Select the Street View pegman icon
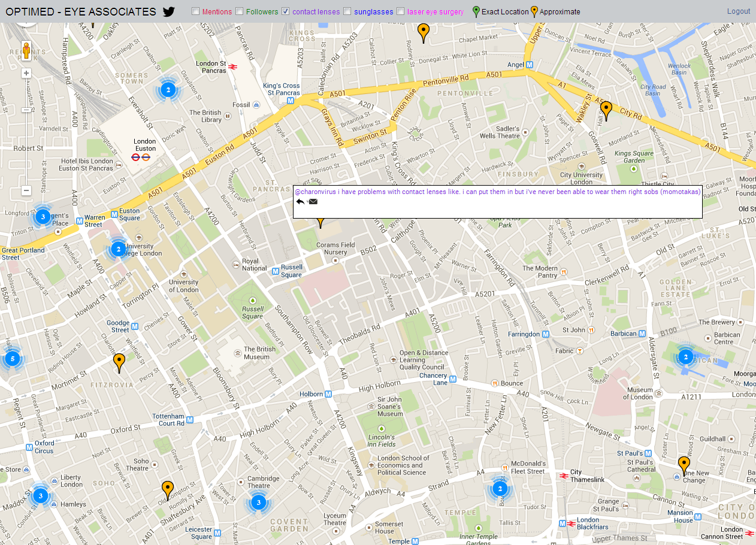The height and width of the screenshot is (545, 756). point(26,50)
